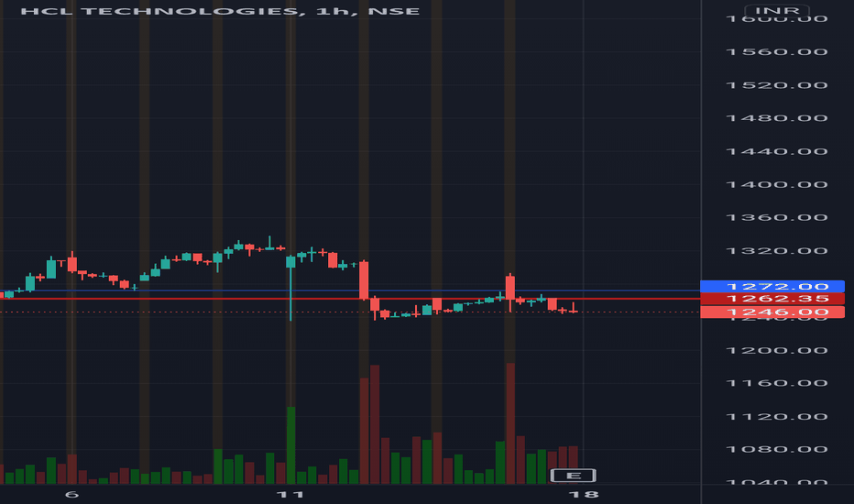Screen dimensions: 854x504
Task: Click the HCL TECHNOLOGIES chart title
Action: point(220,11)
